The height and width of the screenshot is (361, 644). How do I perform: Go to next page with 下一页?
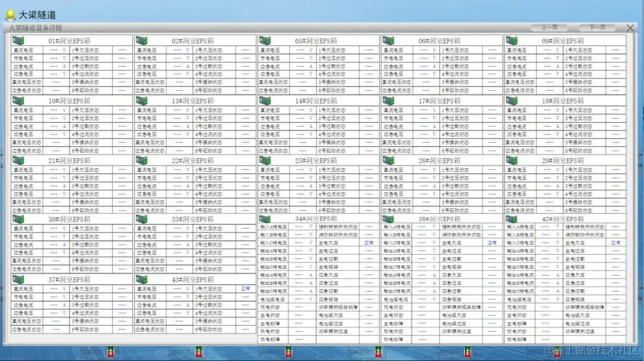[597, 27]
